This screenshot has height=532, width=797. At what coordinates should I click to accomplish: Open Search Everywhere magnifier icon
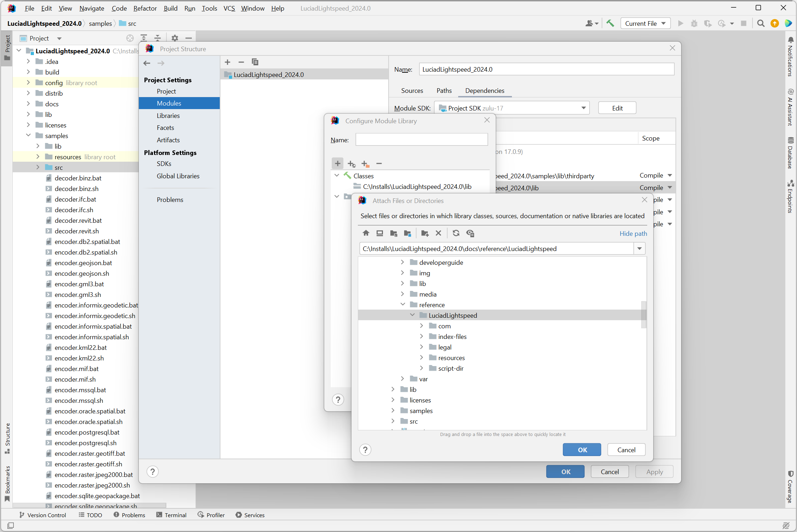[761, 23]
